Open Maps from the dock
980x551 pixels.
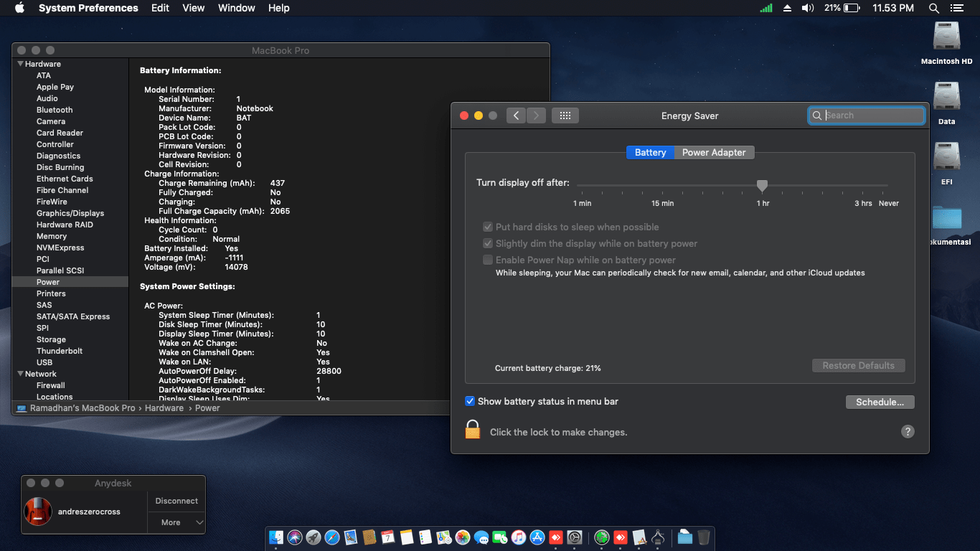444,537
